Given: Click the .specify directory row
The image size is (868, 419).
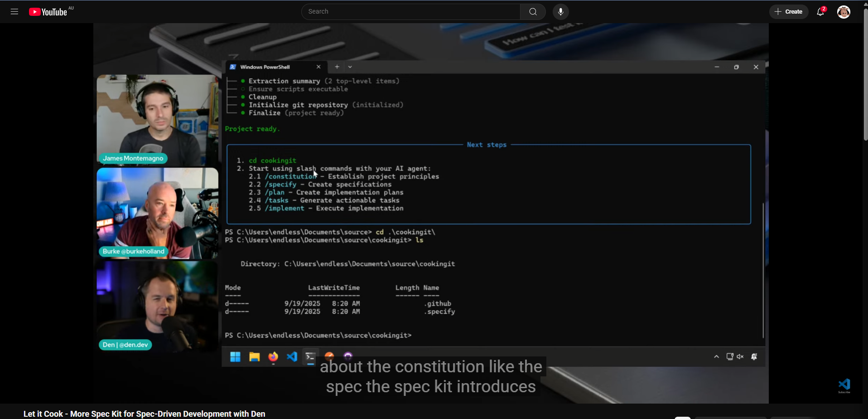Looking at the screenshot, I should click(x=340, y=312).
